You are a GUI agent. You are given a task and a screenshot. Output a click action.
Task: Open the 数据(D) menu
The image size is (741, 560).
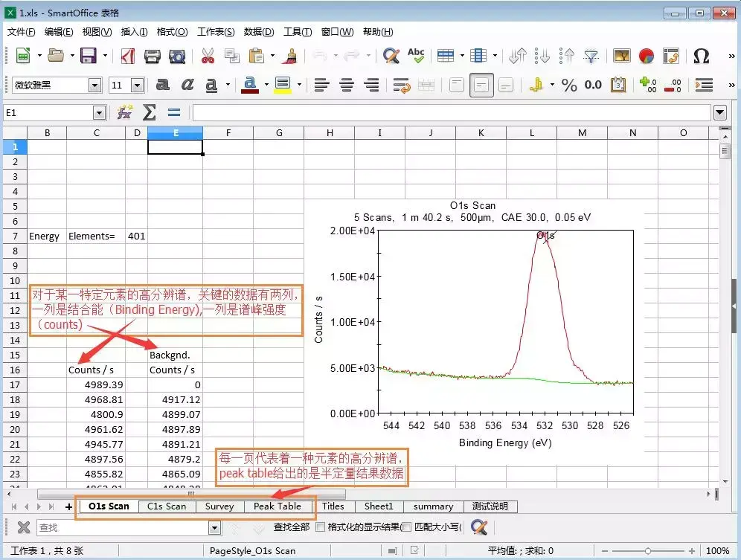click(258, 32)
